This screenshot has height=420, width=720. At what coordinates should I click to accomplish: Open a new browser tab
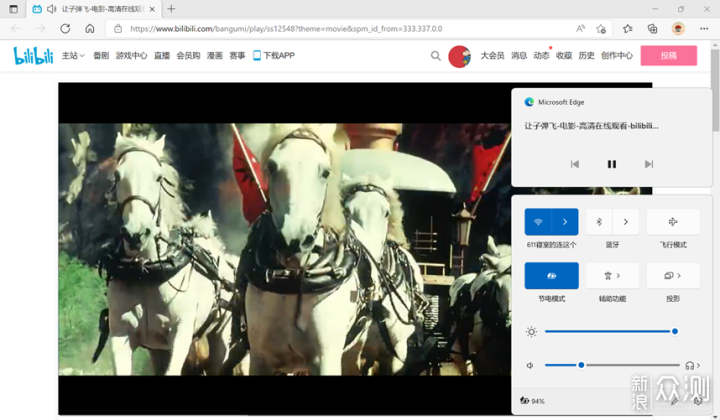[x=171, y=9]
